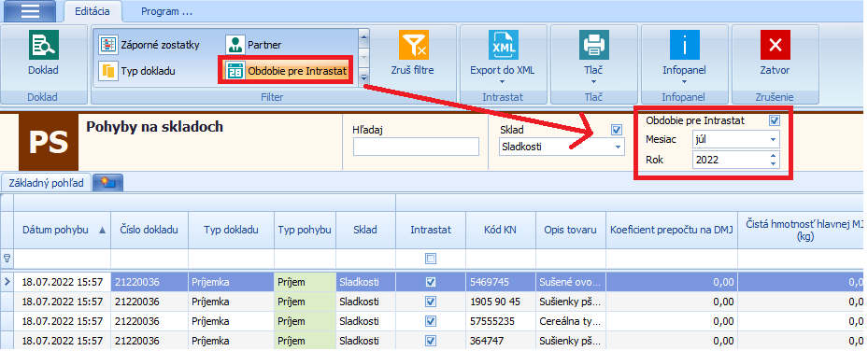Expand the Infopanel dropdown arrow
The height and width of the screenshot is (351, 868).
[684, 82]
